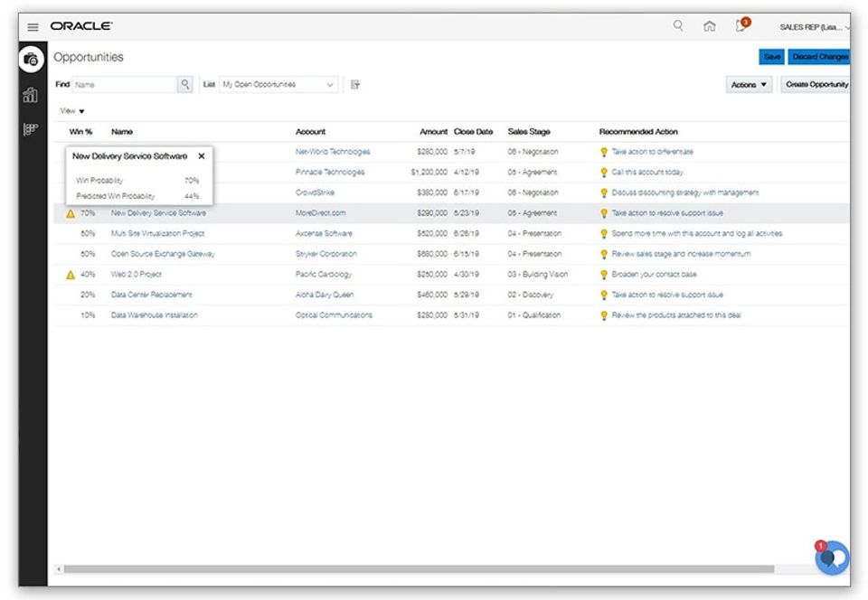868x600 pixels.
Task: Click the 03 - Building Vision stage cell
Action: coord(537,275)
